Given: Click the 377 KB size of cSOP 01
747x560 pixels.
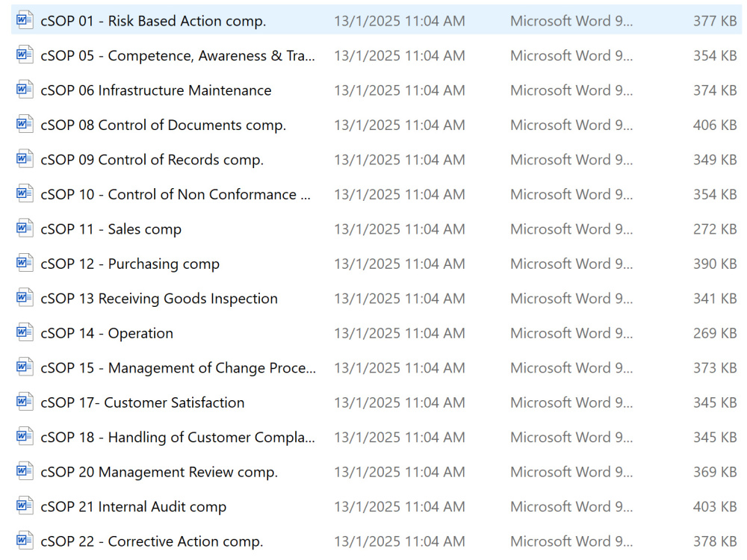Looking at the screenshot, I should click(x=715, y=21).
